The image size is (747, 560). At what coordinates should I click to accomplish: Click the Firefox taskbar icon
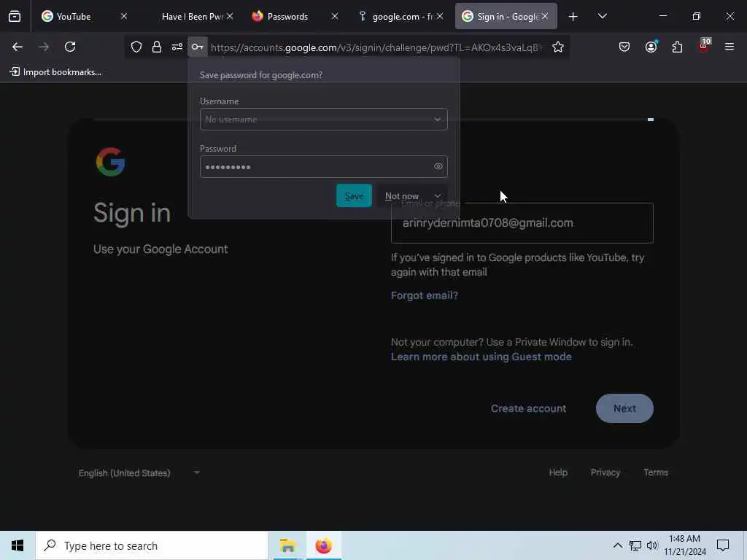point(323,545)
